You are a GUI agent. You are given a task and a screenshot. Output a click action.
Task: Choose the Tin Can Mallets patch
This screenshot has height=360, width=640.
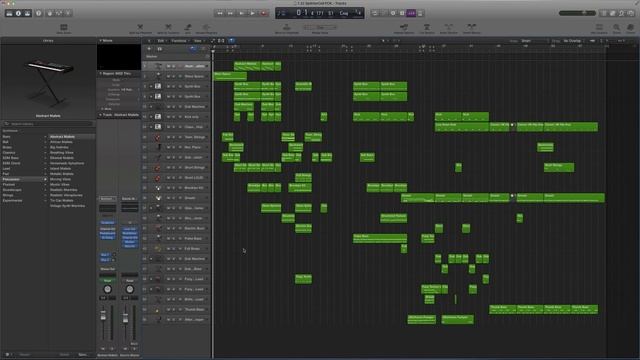pyautogui.click(x=62, y=200)
